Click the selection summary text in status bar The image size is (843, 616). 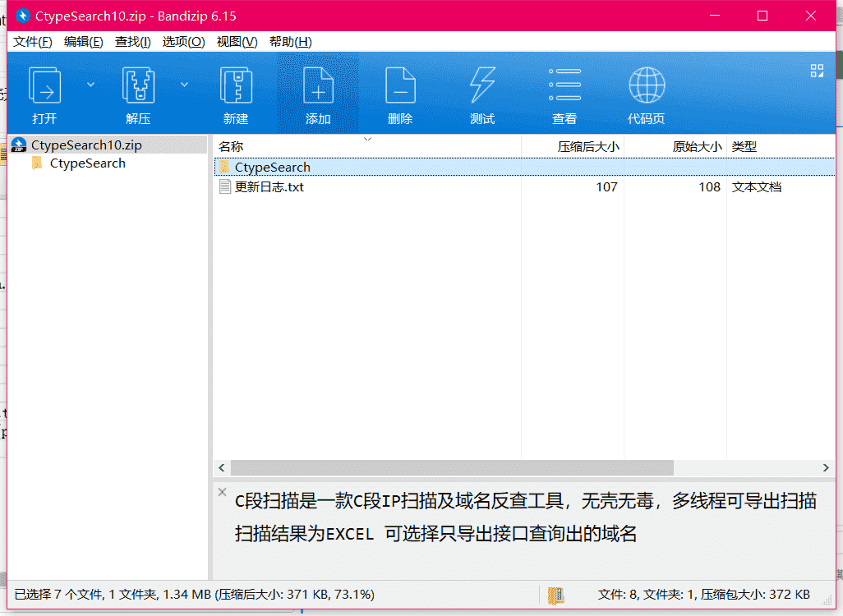[194, 595]
